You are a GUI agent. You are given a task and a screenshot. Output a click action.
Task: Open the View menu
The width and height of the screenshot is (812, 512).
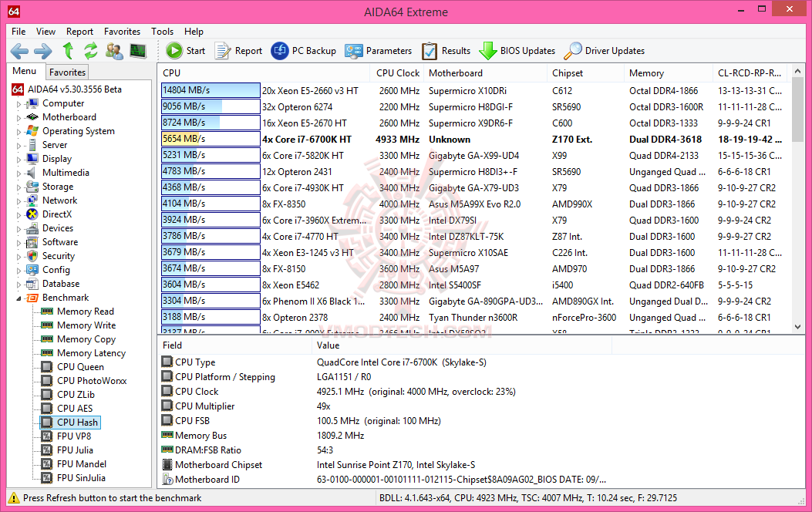point(45,32)
